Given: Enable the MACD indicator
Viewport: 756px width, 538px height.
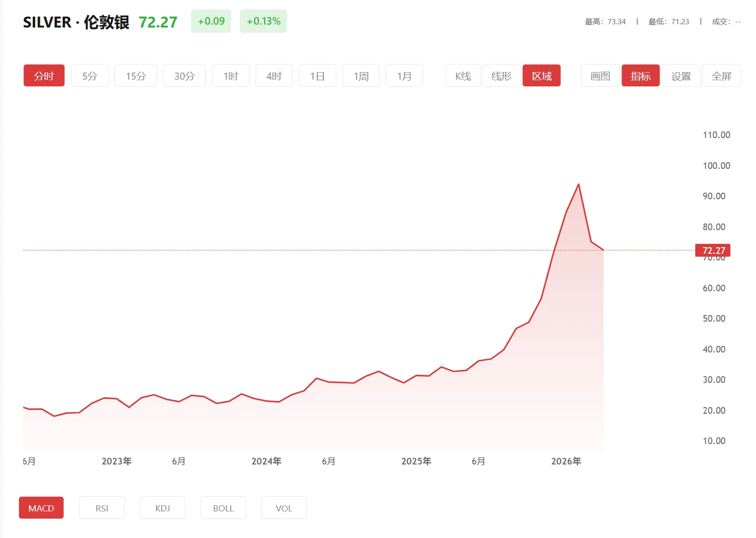Looking at the screenshot, I should (41, 508).
